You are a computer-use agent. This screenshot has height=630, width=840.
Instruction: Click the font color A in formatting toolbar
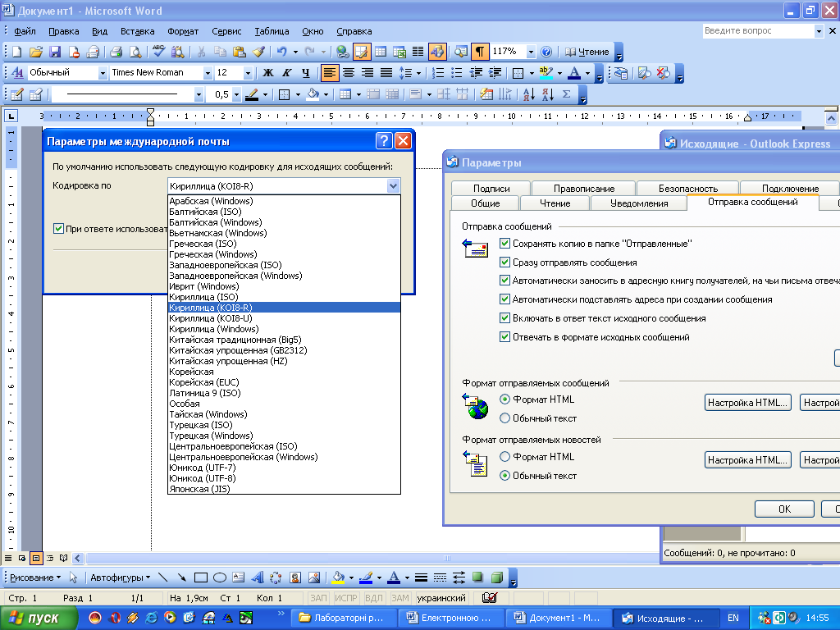coord(573,73)
